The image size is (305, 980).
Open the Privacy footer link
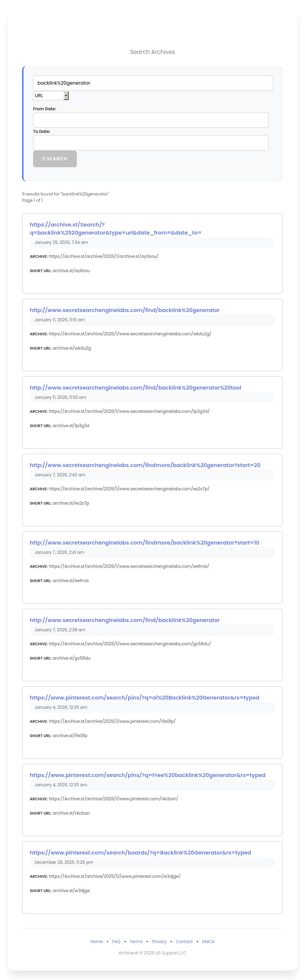(x=159, y=942)
